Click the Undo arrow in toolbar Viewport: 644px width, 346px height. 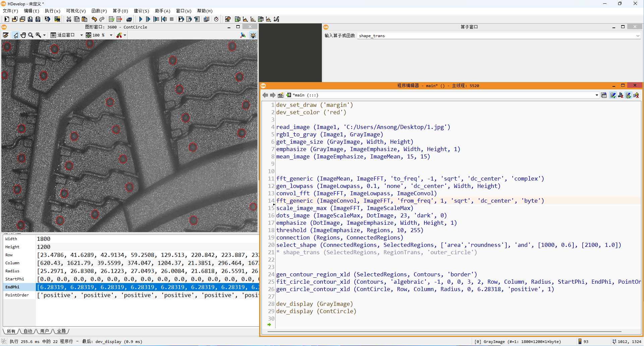[x=94, y=19]
